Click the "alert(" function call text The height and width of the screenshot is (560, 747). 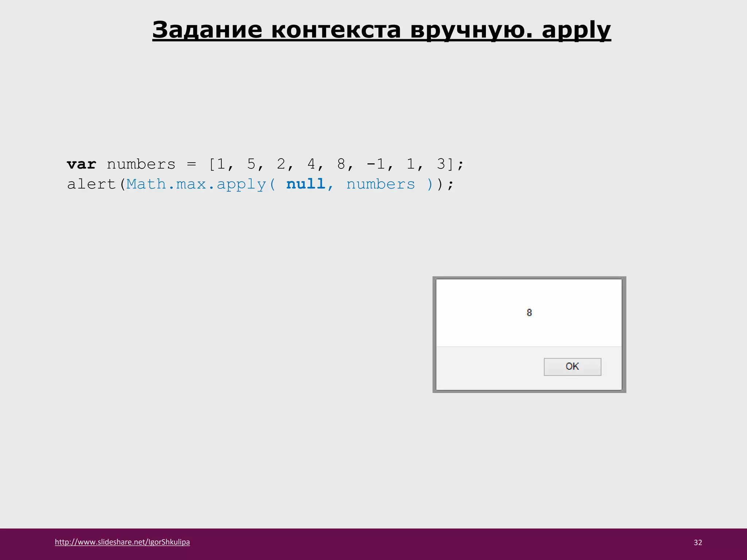click(97, 184)
